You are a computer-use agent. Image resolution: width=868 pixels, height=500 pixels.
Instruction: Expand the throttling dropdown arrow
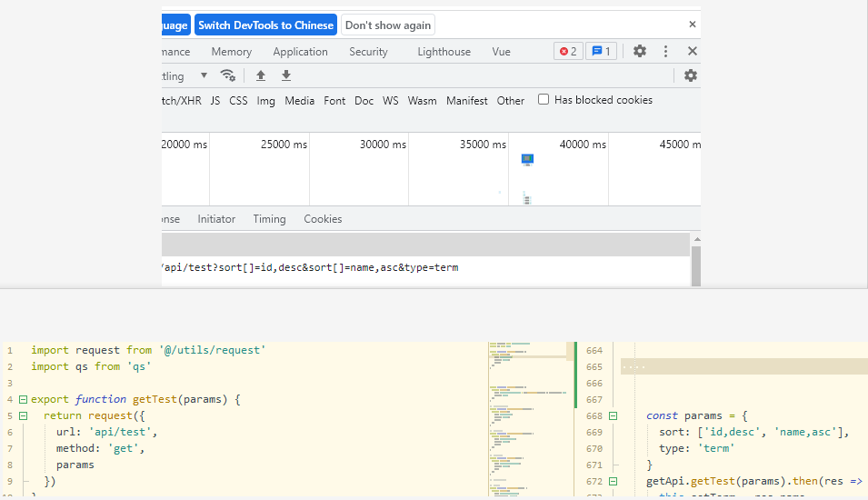pyautogui.click(x=204, y=75)
